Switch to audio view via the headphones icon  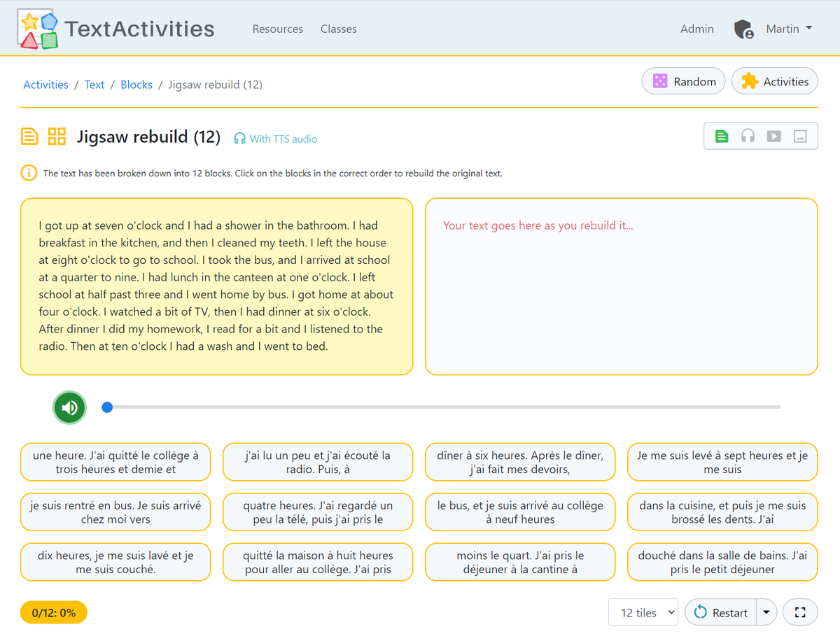748,136
